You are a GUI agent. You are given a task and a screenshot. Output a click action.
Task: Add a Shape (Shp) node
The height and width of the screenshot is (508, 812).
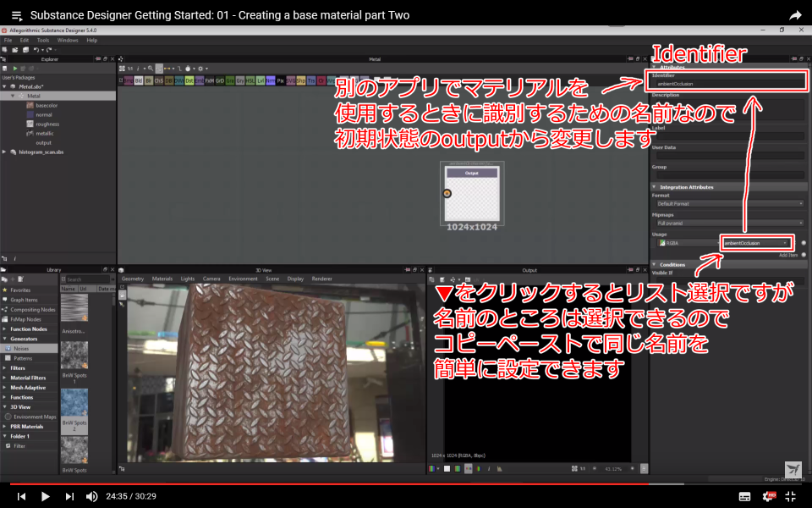300,81
